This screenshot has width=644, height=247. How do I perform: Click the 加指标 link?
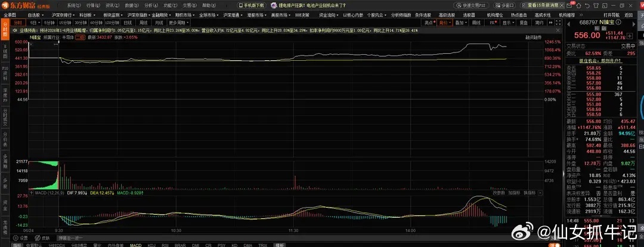514,192
